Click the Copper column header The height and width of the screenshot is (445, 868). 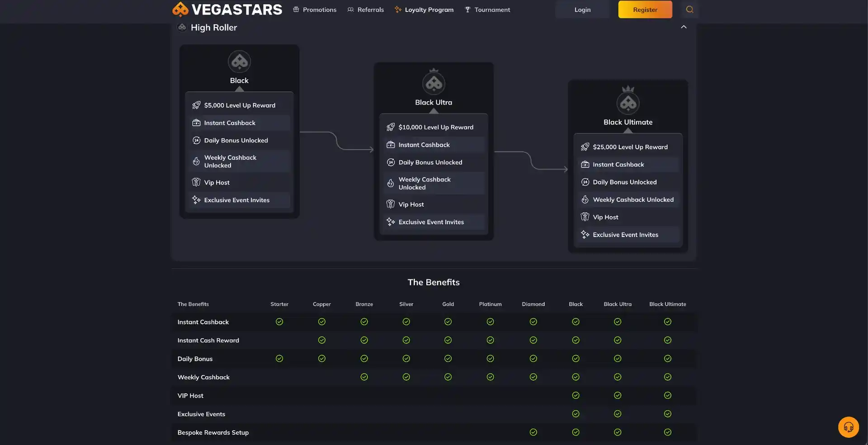point(322,304)
